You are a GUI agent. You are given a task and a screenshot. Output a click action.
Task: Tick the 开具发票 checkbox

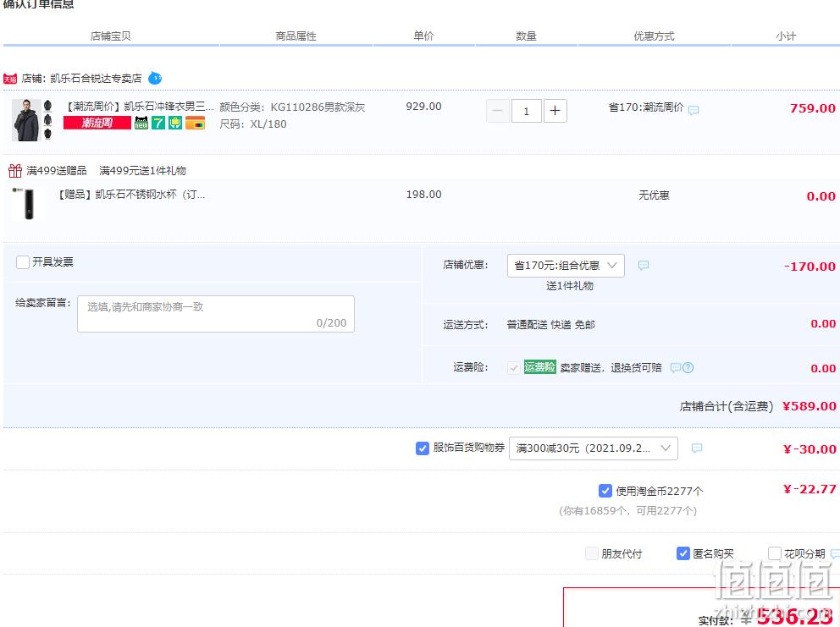click(23, 261)
